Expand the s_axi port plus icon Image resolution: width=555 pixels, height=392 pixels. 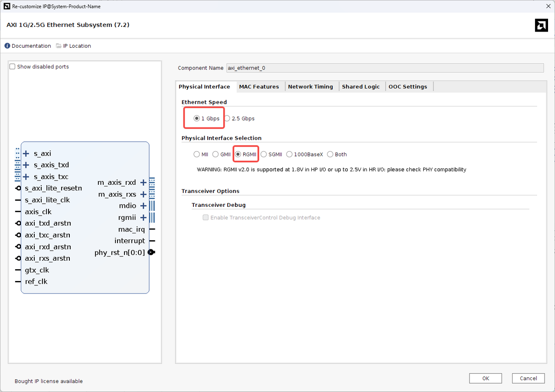pyautogui.click(x=26, y=154)
